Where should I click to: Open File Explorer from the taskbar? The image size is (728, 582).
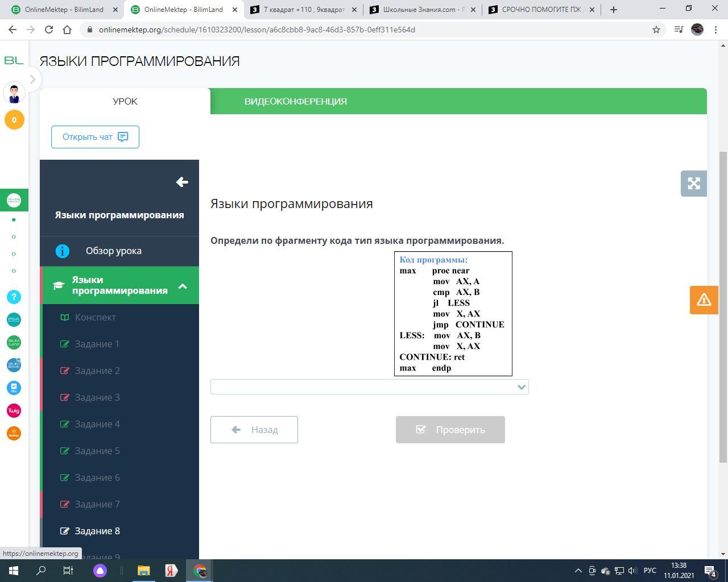pyautogui.click(x=144, y=571)
